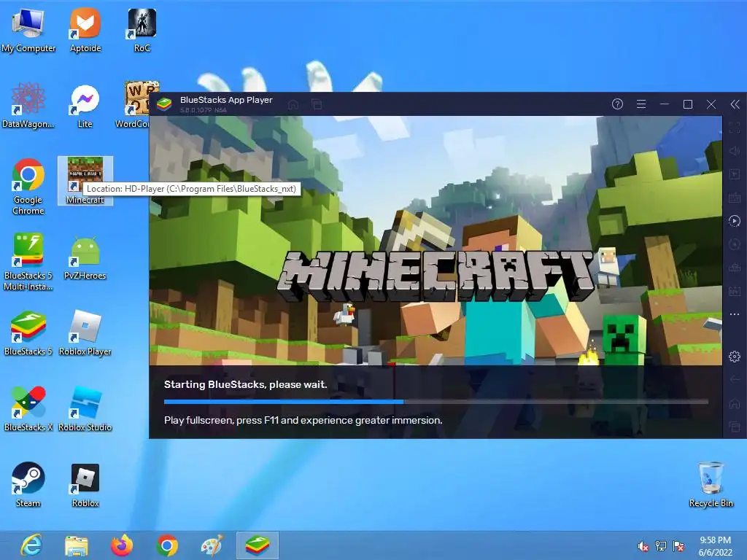Screen dimensions: 747x560
Task: Collapse BlueStacks side toolbar with double chevron
Action: point(735,104)
